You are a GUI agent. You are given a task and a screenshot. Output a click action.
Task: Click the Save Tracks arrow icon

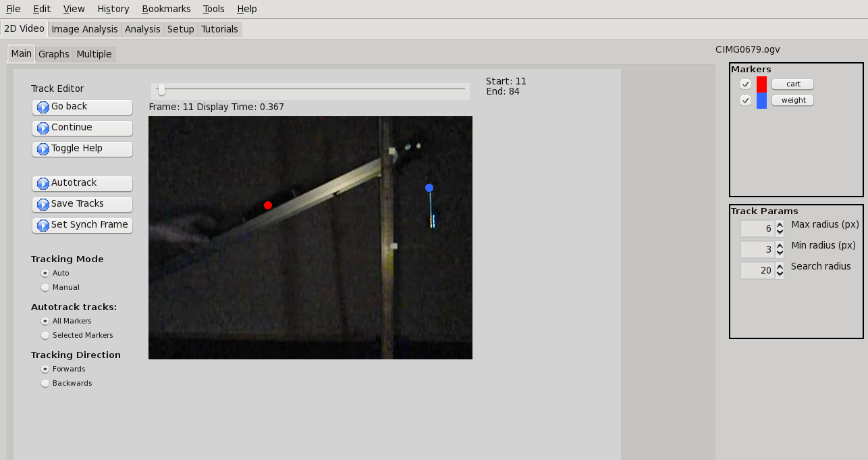43,205
